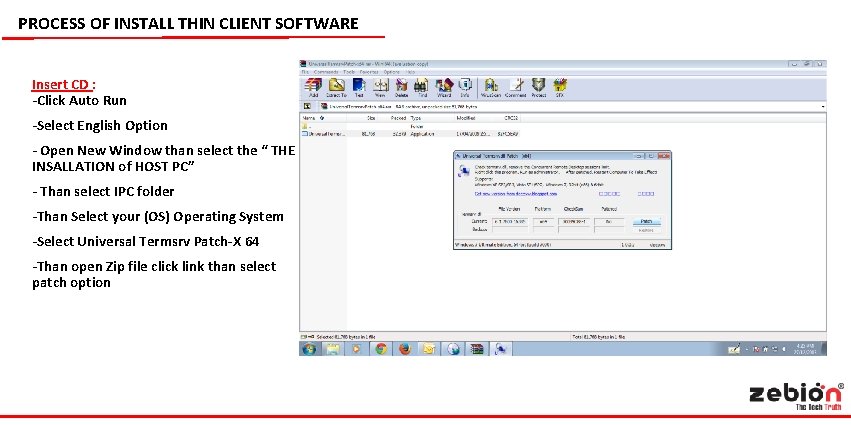Open the Commands menu
The image size is (851, 425).
(326, 72)
